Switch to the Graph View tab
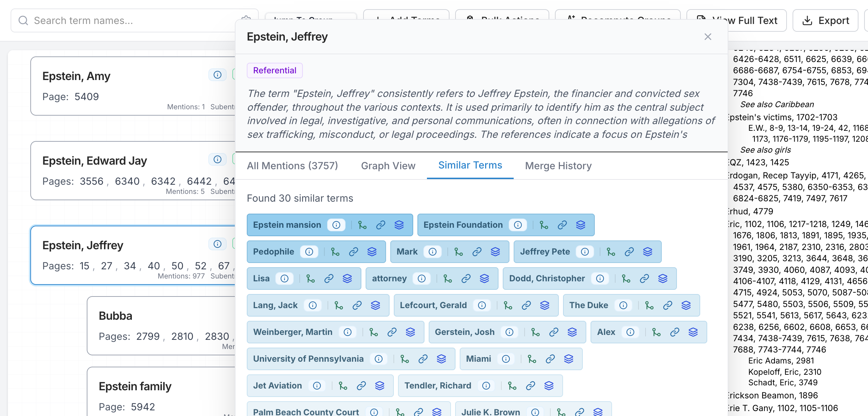The image size is (868, 416). click(388, 166)
